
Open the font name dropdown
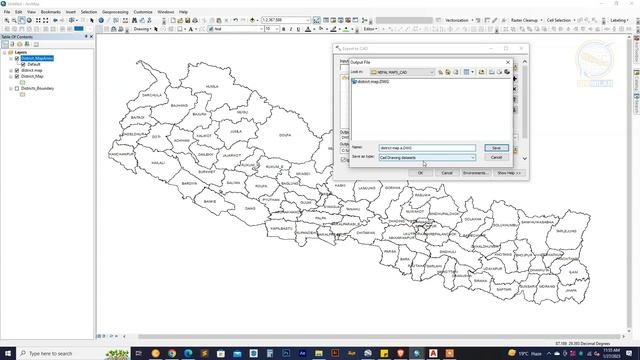click(x=261, y=29)
